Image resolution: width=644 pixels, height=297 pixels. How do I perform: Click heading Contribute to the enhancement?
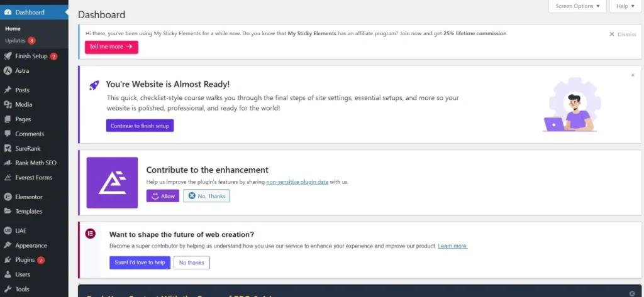pyautogui.click(x=207, y=170)
